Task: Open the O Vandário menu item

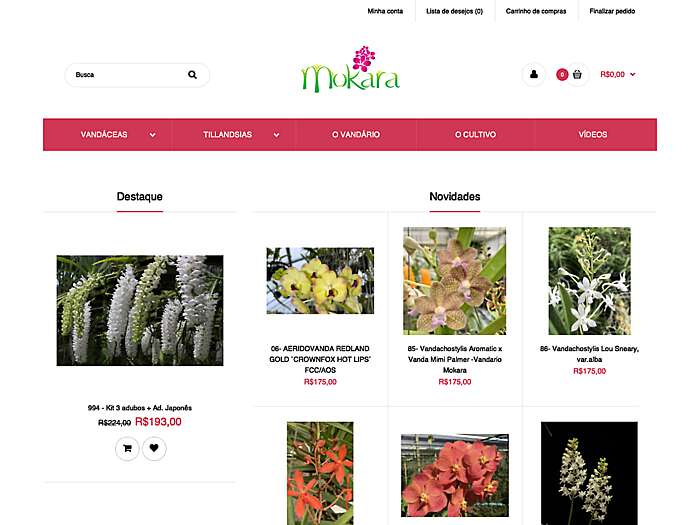Action: pos(356,134)
